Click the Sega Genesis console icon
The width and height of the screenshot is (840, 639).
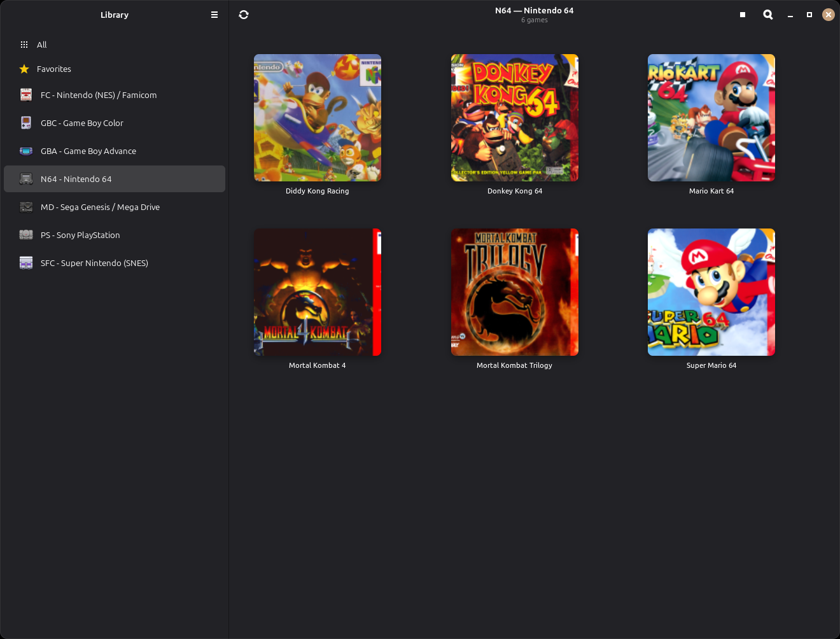tap(26, 207)
